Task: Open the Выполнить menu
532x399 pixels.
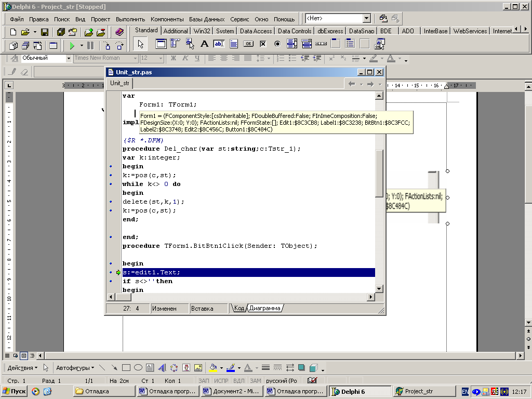Action: tap(130, 19)
